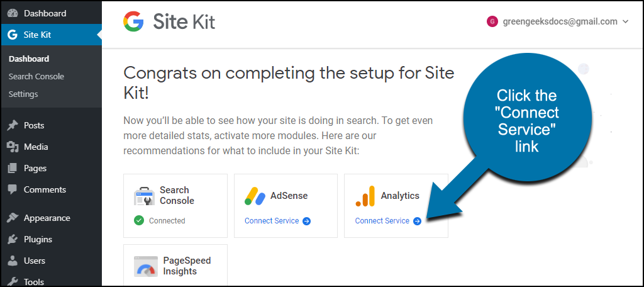Expand the greengeeksdocs account dropdown arrow

626,22
